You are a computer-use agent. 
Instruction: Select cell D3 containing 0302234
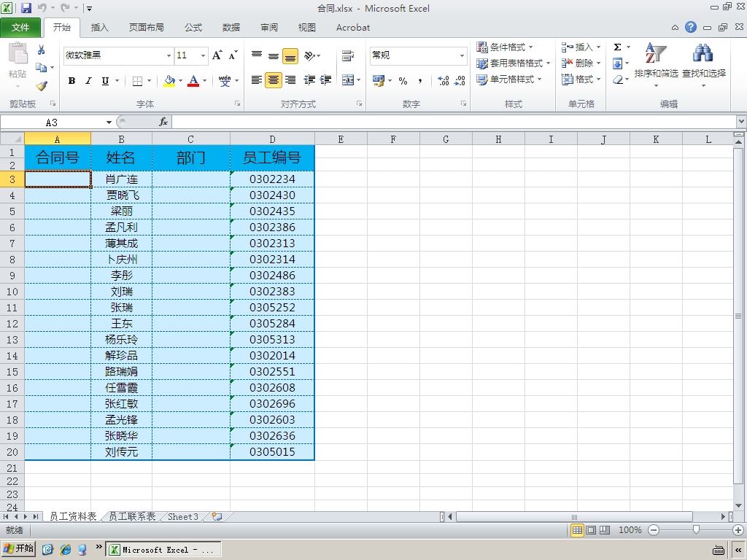272,179
